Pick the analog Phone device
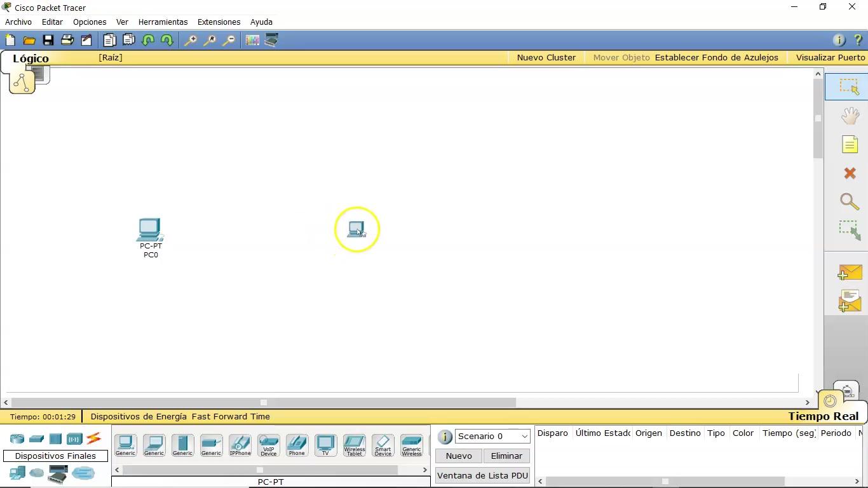 (297, 445)
